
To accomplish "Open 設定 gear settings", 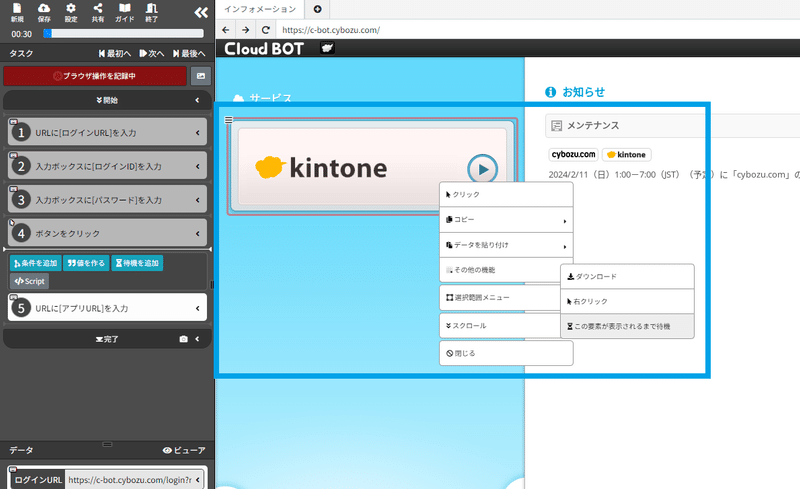I will 71,12.
